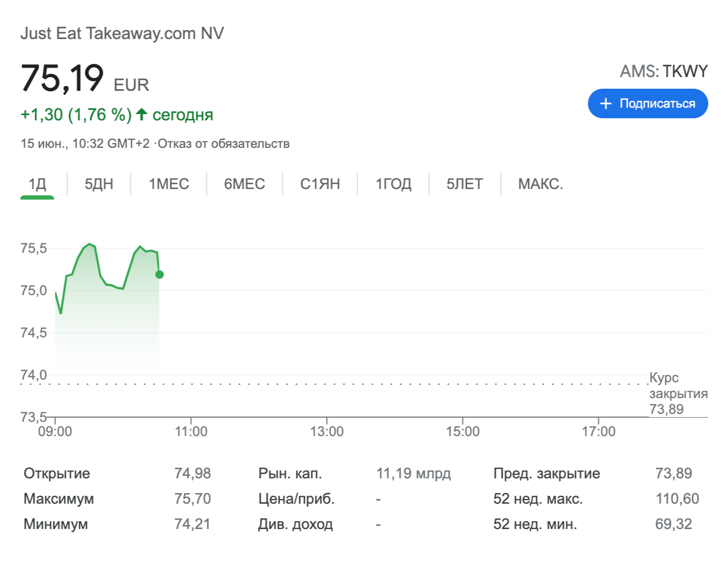The width and height of the screenshot is (728, 566).
Task: Click the Подписаться subscribe button
Action: 647,103
